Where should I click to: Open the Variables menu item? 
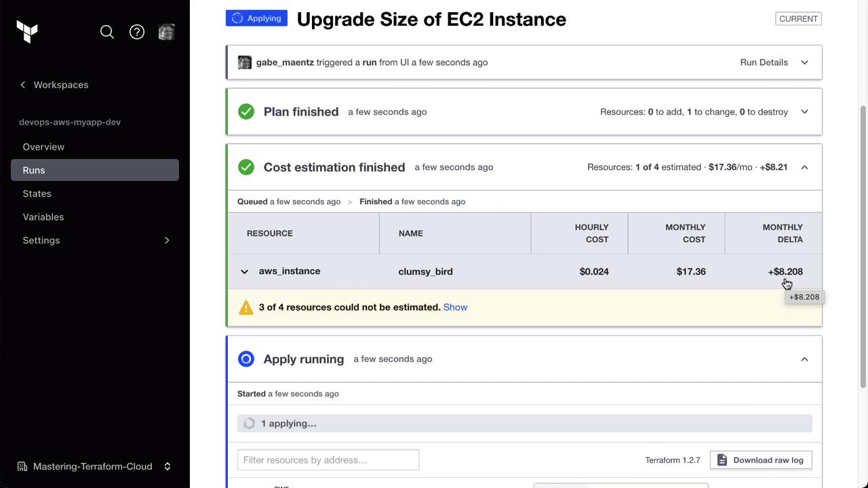point(43,217)
